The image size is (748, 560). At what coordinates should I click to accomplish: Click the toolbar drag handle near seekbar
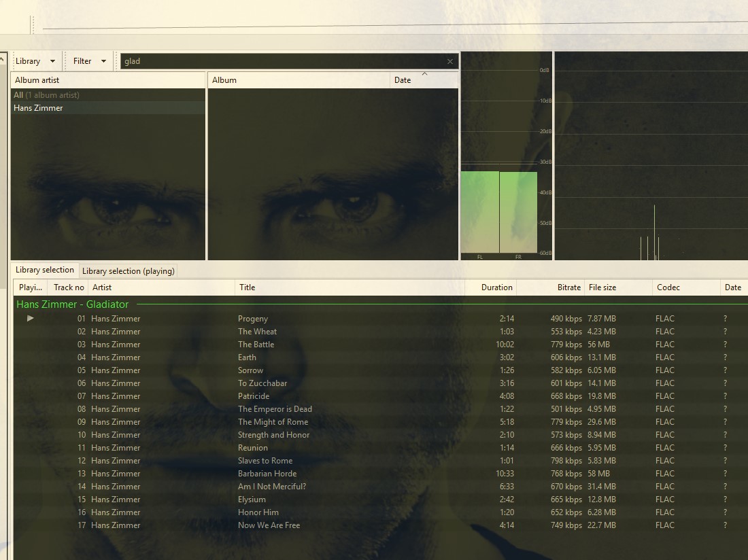[32, 24]
